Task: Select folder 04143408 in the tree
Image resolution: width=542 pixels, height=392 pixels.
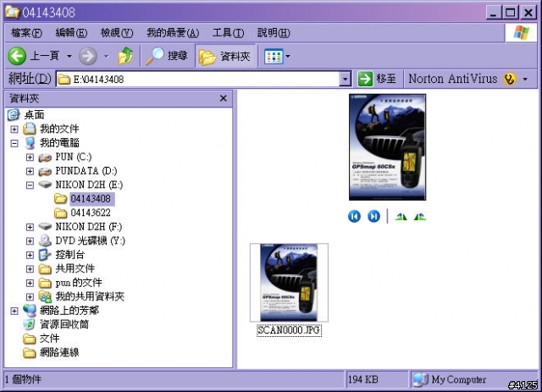Action: (x=91, y=198)
